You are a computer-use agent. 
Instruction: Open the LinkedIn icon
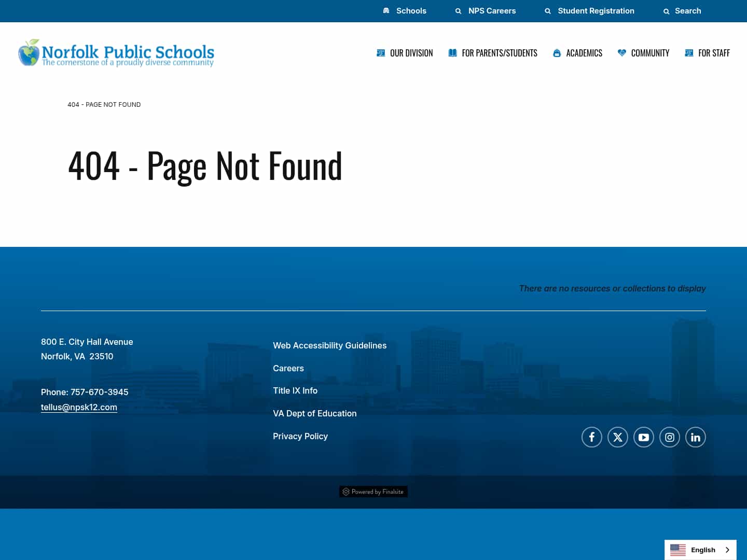tap(695, 437)
